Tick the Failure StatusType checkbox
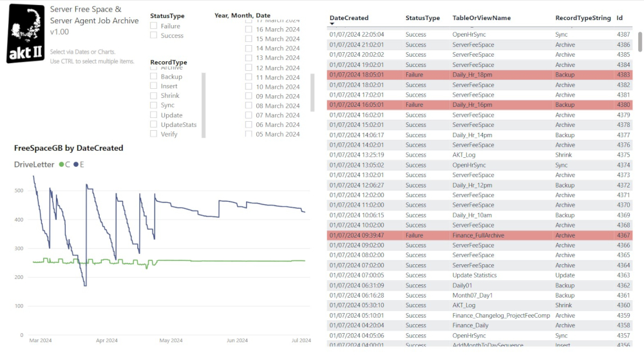Viewport: 644px width, 355px height. click(x=153, y=26)
